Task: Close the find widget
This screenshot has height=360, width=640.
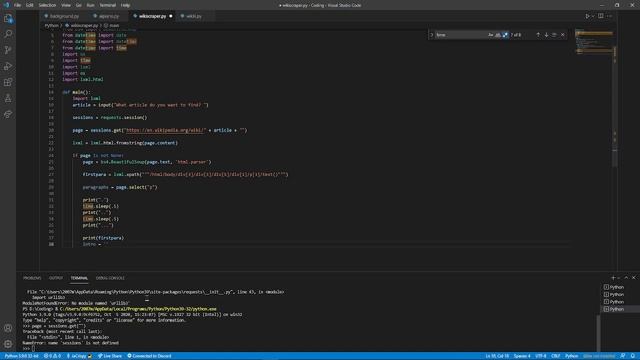Action: (x=562, y=35)
